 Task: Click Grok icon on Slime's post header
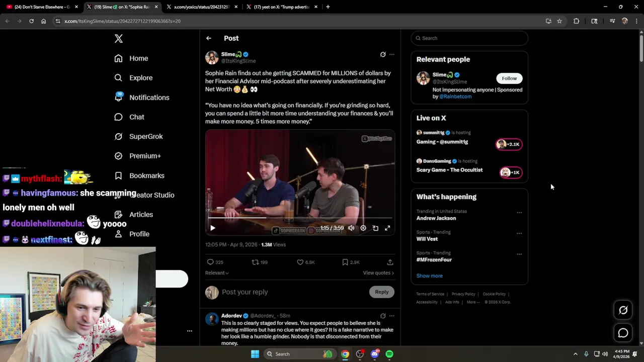click(x=383, y=54)
